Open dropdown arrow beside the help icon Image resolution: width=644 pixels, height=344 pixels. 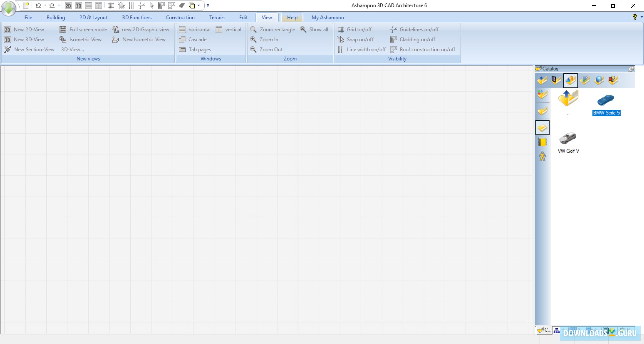click(641, 17)
